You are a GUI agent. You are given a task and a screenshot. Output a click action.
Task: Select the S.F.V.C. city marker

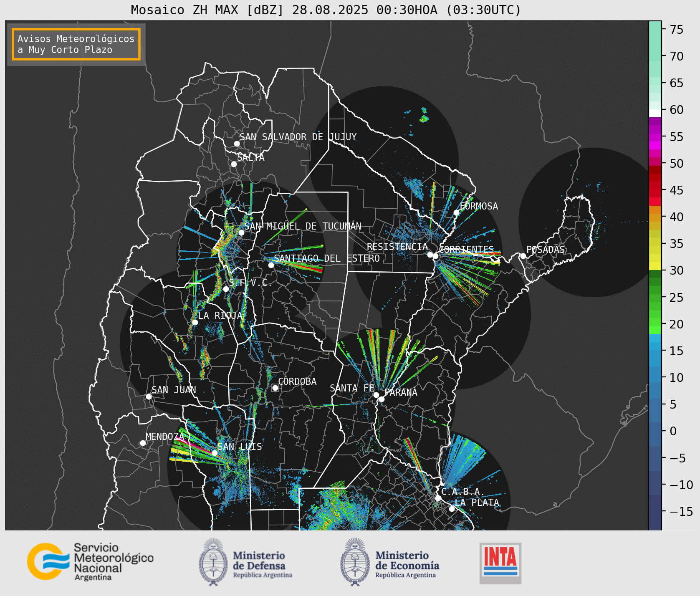tap(226, 289)
